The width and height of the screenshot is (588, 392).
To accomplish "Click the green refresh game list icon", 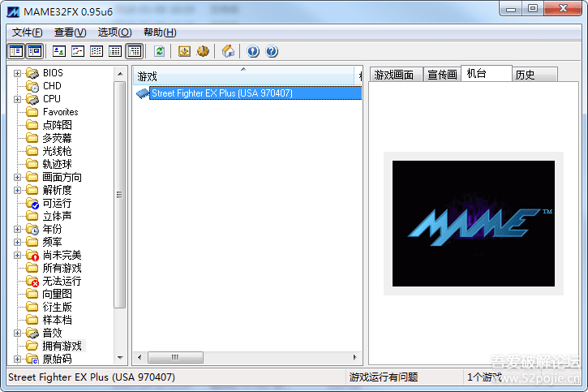I will pos(160,51).
